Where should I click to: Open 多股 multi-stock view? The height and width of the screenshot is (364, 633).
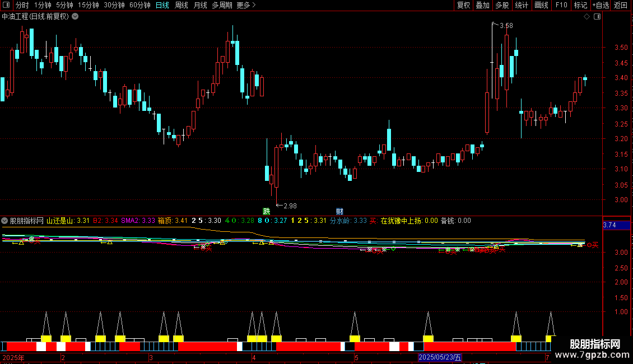coord(502,5)
